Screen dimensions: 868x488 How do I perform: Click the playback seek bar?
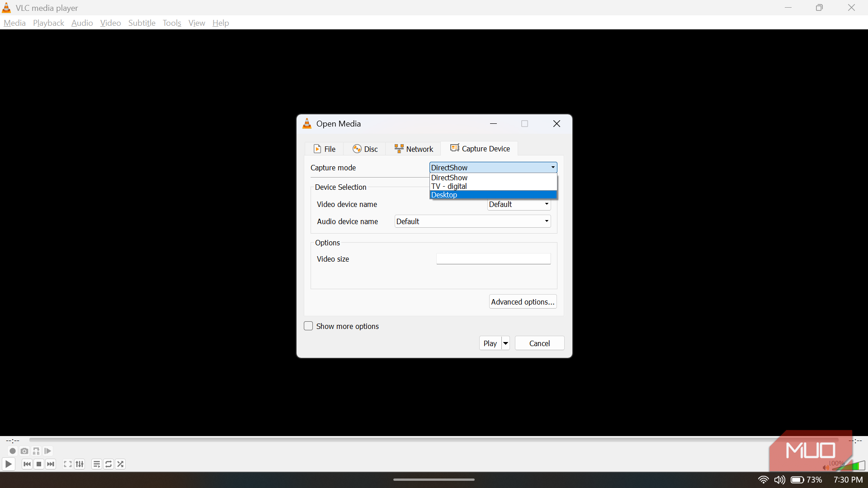pos(434,440)
